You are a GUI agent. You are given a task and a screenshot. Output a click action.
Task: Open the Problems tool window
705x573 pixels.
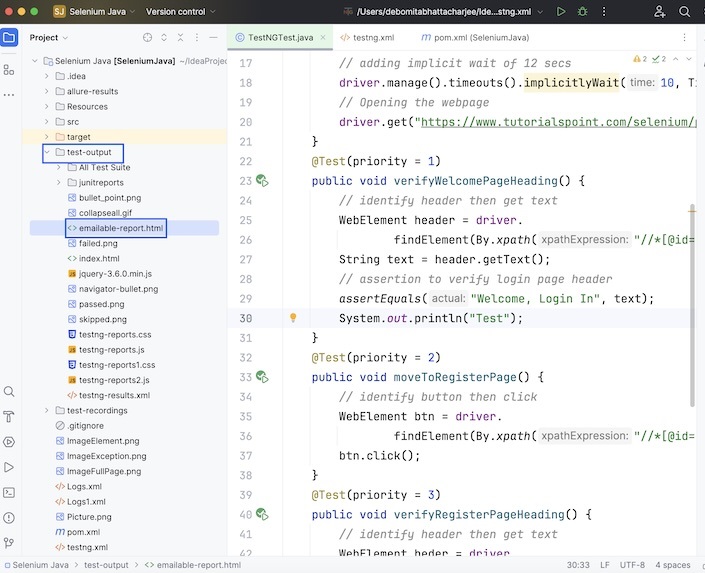pyautogui.click(x=9, y=517)
